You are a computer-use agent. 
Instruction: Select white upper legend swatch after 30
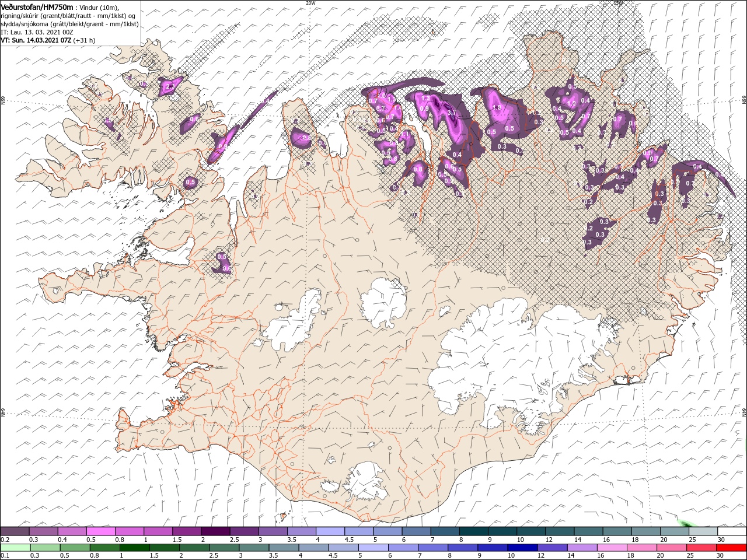[x=732, y=531]
